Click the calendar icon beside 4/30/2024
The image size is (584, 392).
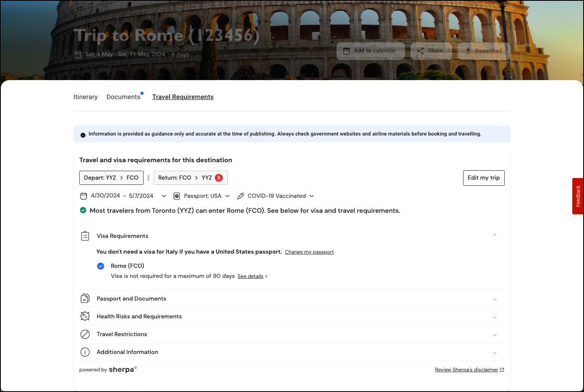click(84, 196)
